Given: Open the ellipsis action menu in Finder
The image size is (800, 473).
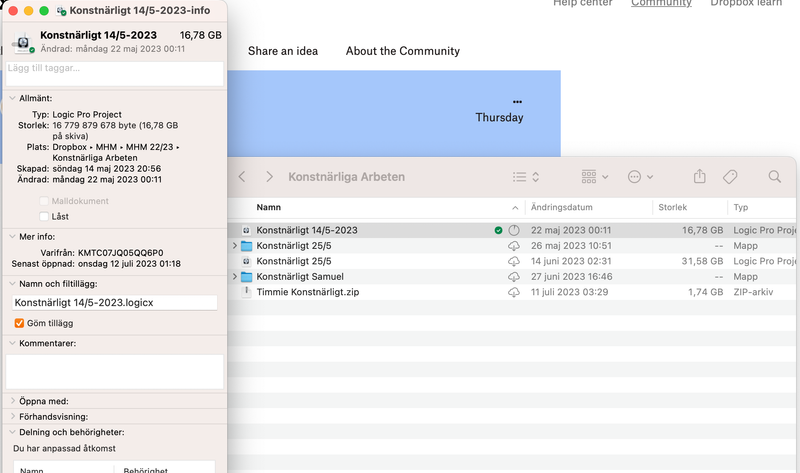Looking at the screenshot, I should (x=640, y=177).
